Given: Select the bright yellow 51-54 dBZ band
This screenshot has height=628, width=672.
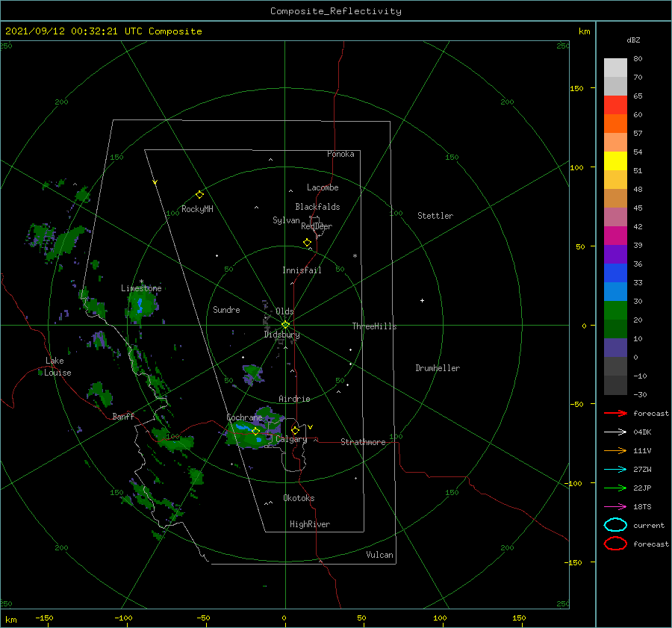Looking at the screenshot, I should 615,161.
